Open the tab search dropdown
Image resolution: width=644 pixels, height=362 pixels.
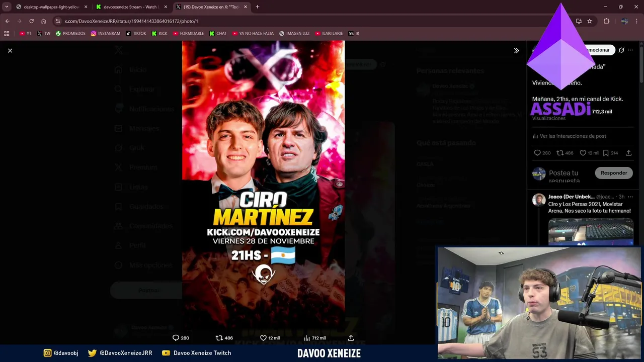7,7
